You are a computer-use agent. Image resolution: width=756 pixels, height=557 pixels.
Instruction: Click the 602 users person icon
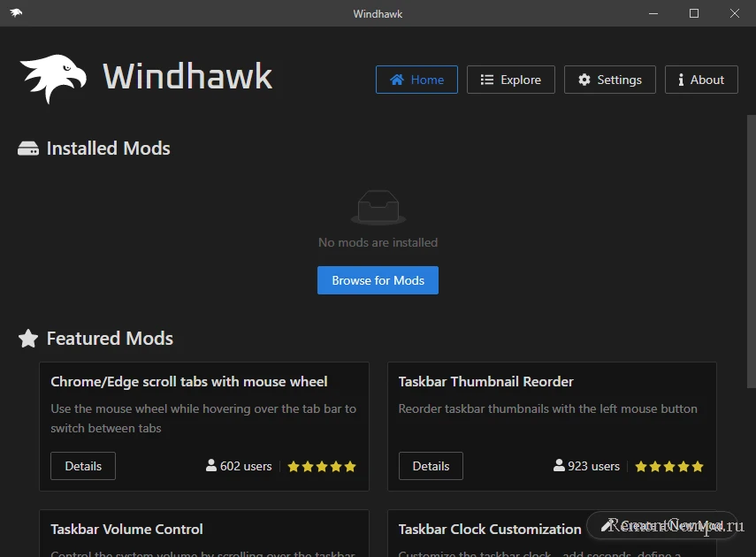point(211,466)
